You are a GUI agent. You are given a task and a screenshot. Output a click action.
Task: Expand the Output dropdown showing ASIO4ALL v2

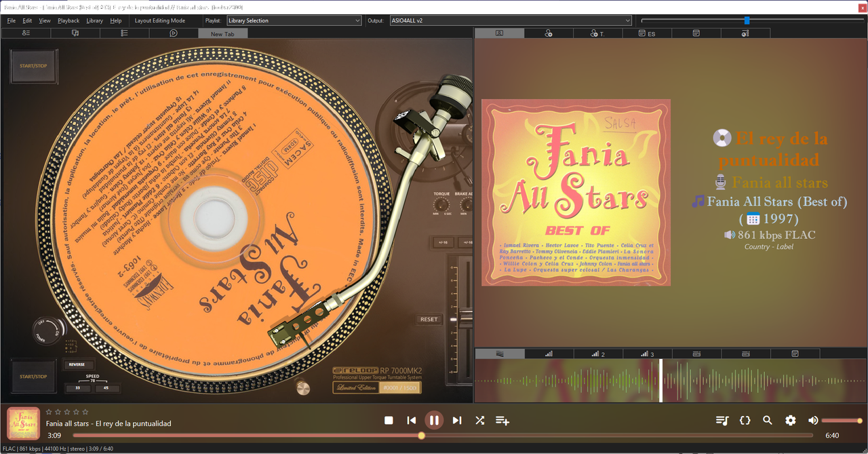click(x=510, y=20)
